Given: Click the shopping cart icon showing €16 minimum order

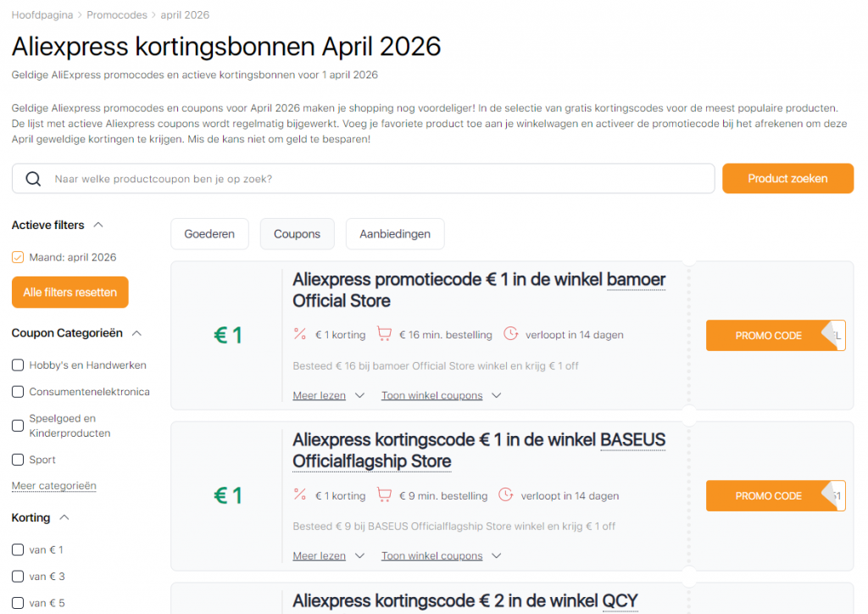Looking at the screenshot, I should (385, 334).
